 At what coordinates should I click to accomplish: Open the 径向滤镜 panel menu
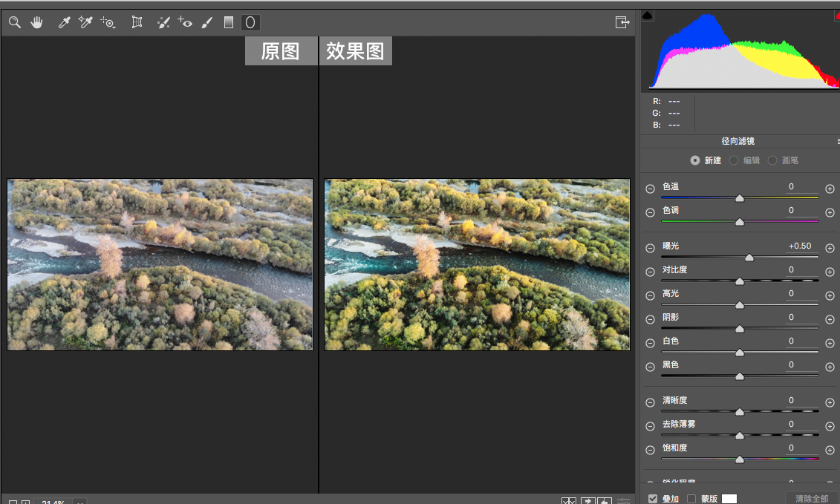(x=837, y=141)
